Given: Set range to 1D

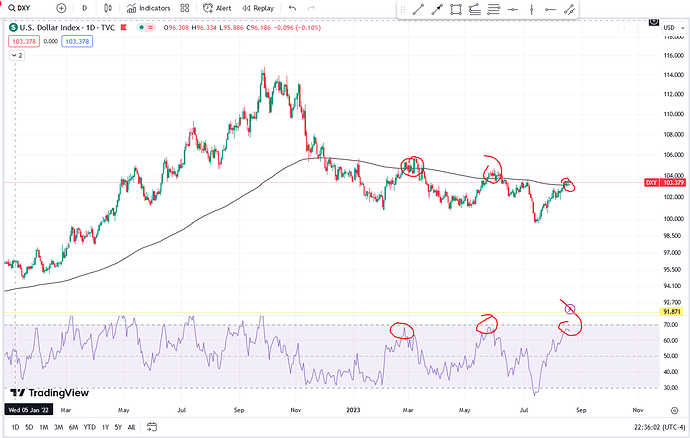Looking at the screenshot, I should tap(15, 427).
